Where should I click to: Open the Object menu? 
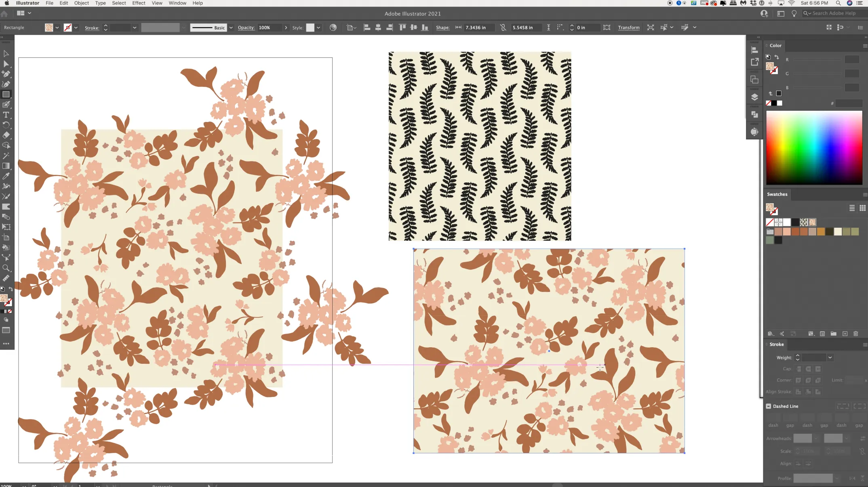pyautogui.click(x=81, y=3)
